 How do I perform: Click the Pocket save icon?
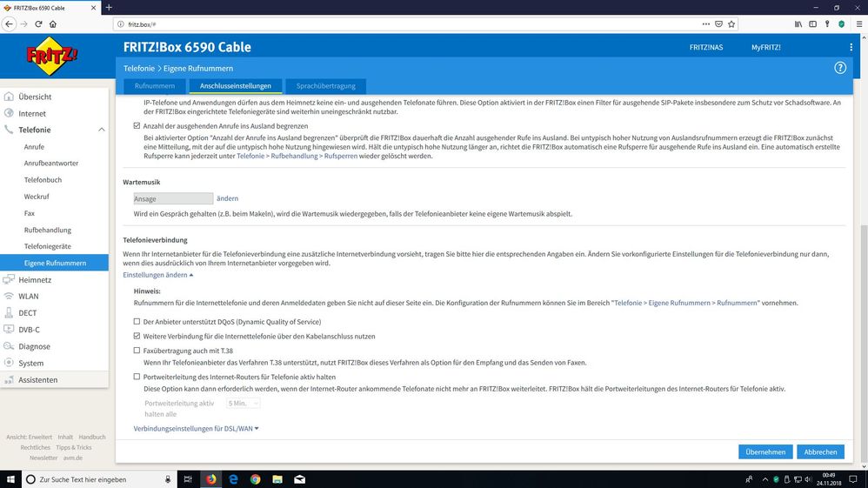point(718,23)
